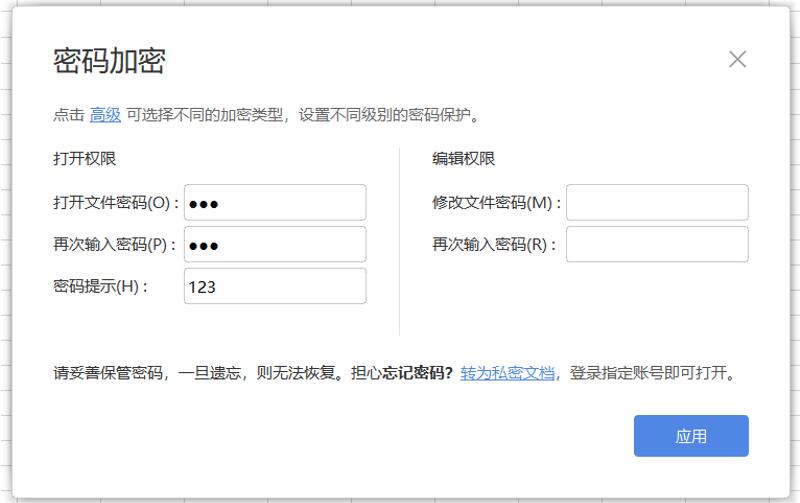The height and width of the screenshot is (503, 800).
Task: Click the 密码提示(H) label text
Action: click(100, 287)
